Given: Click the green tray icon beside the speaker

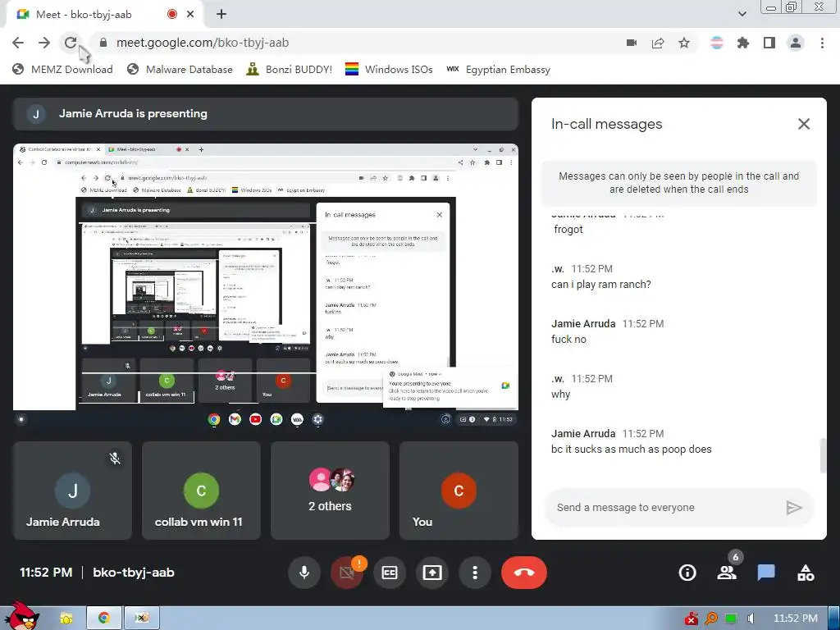Looking at the screenshot, I should 731,619.
